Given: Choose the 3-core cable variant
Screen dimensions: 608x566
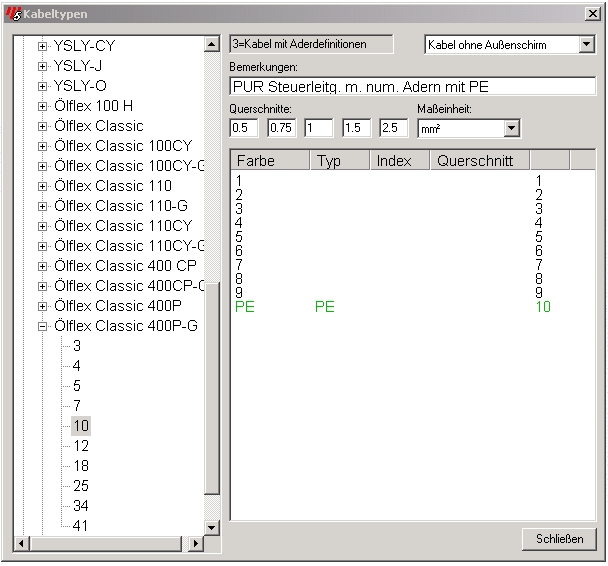Looking at the screenshot, I should [x=77, y=346].
